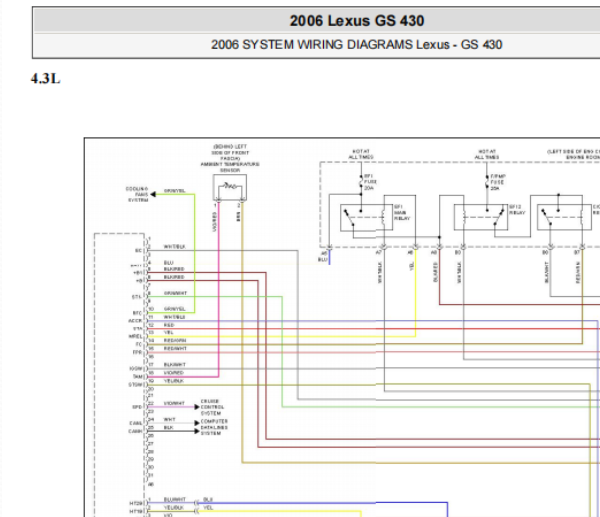
Task: Click the 'MREL' terminal label
Action: tap(135, 337)
